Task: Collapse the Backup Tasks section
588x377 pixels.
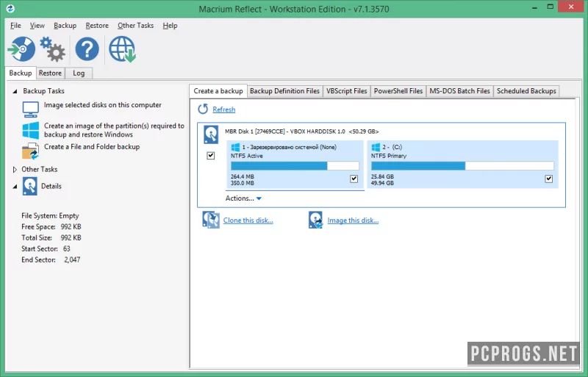Action: point(15,91)
